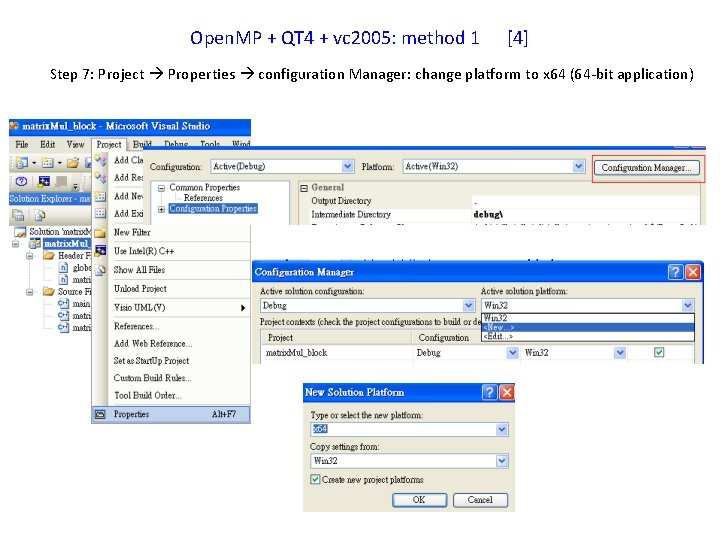720x540 pixels.
Task: Click the Output Directory property row
Action: (501, 201)
